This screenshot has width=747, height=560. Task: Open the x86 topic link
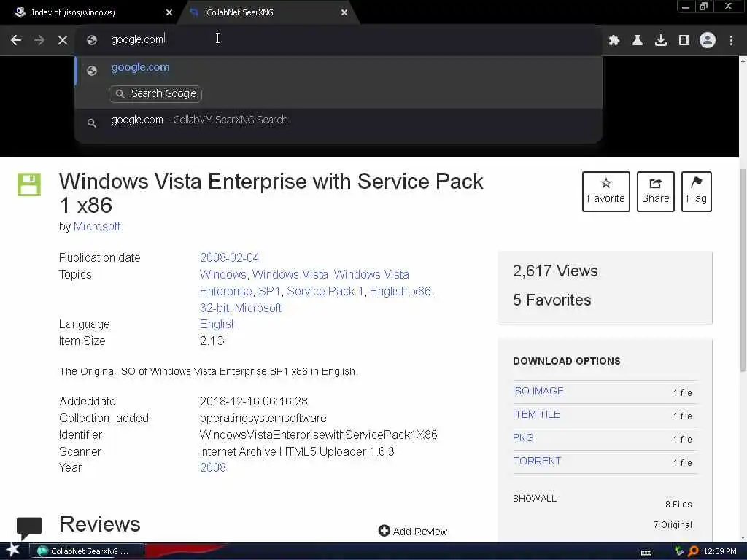point(422,291)
